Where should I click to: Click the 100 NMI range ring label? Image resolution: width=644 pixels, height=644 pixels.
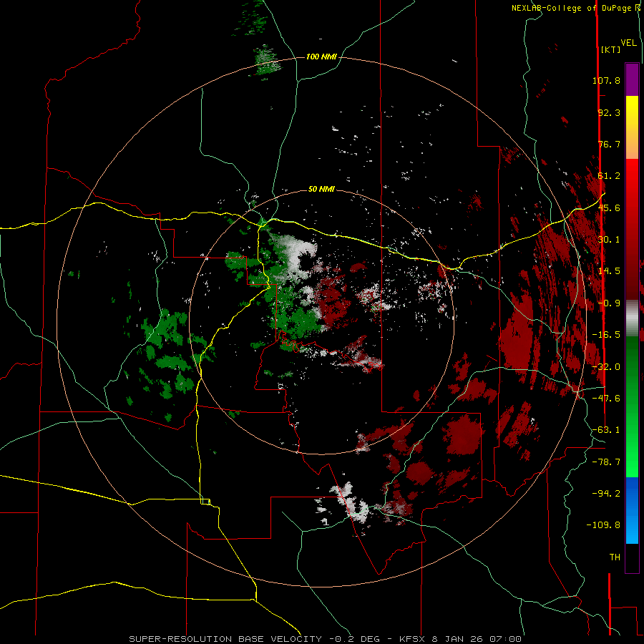pos(321,57)
